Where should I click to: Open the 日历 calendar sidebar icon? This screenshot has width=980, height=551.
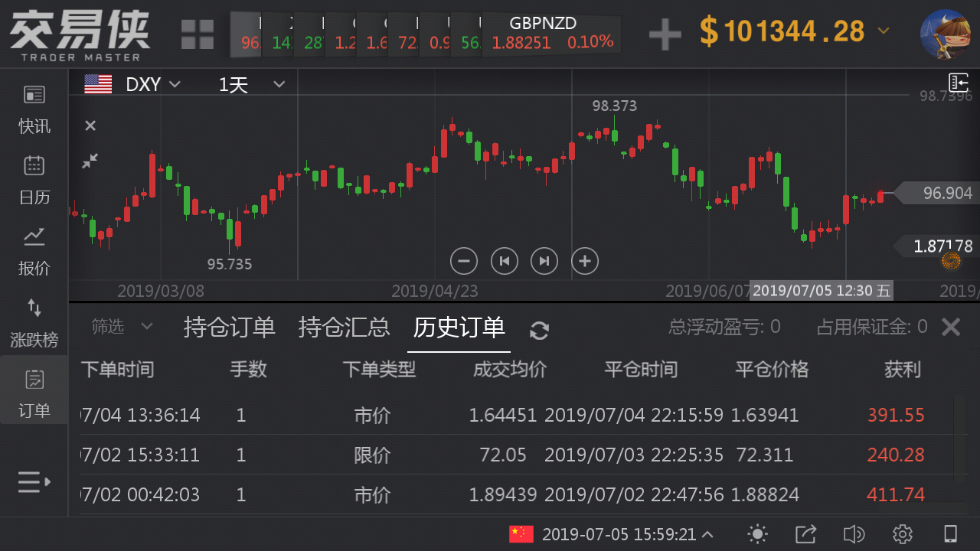coord(34,180)
